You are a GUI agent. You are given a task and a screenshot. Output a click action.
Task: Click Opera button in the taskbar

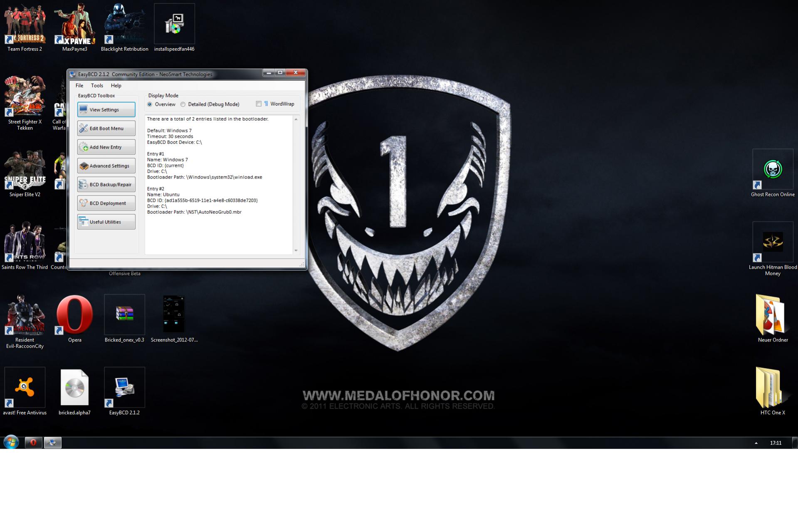[33, 443]
